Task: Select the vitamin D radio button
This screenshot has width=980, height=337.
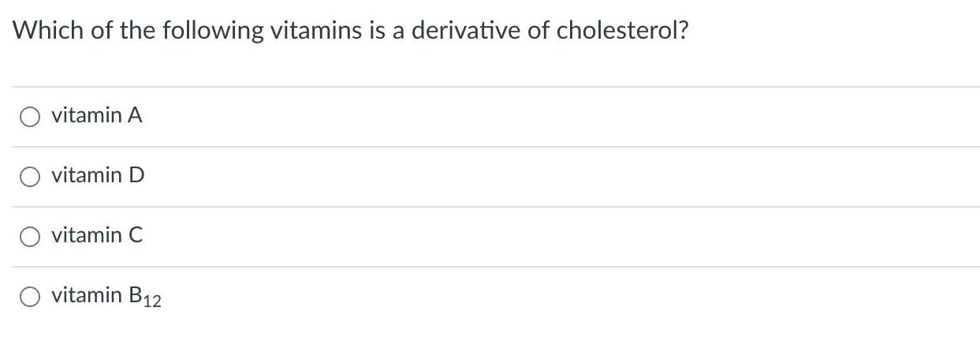Action: click(x=30, y=177)
